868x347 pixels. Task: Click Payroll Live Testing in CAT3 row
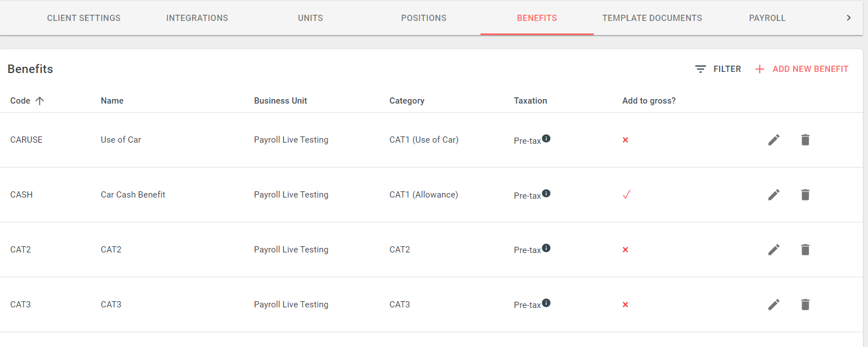pyautogui.click(x=291, y=305)
